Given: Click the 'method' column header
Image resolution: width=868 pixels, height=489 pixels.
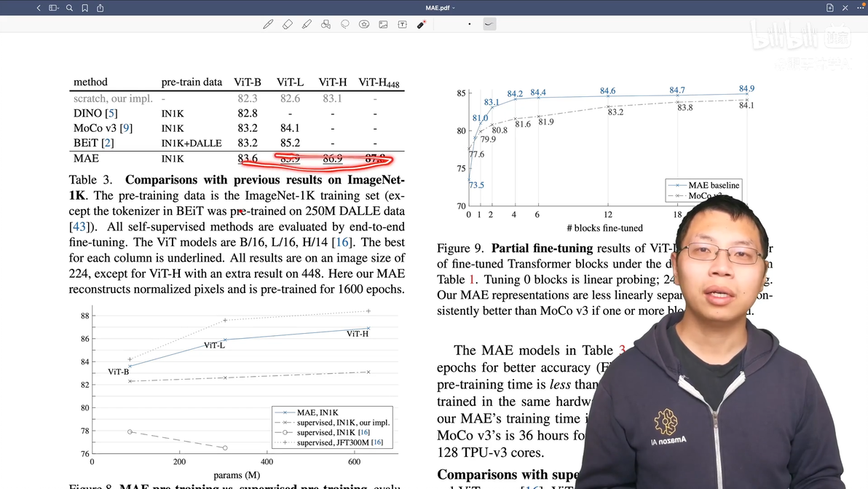Looking at the screenshot, I should pyautogui.click(x=90, y=82).
